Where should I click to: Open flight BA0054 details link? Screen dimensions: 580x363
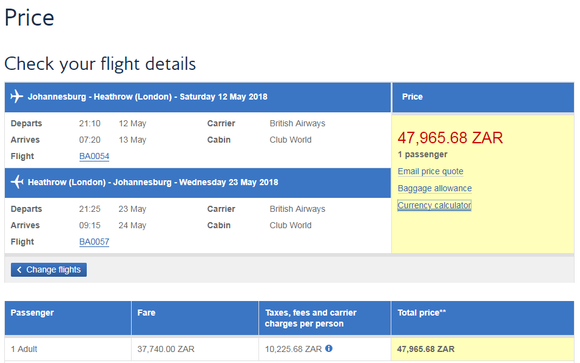click(x=94, y=156)
